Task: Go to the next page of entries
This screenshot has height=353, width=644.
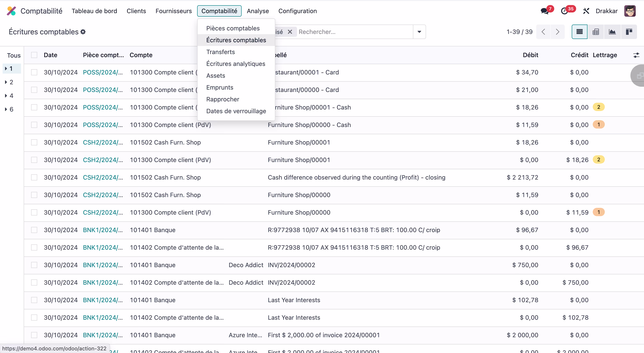Action: tap(558, 32)
